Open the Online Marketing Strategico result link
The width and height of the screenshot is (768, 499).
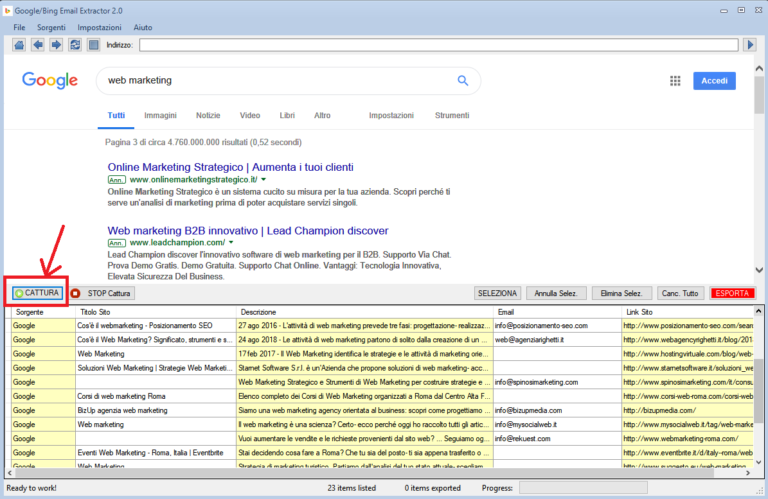pos(230,166)
